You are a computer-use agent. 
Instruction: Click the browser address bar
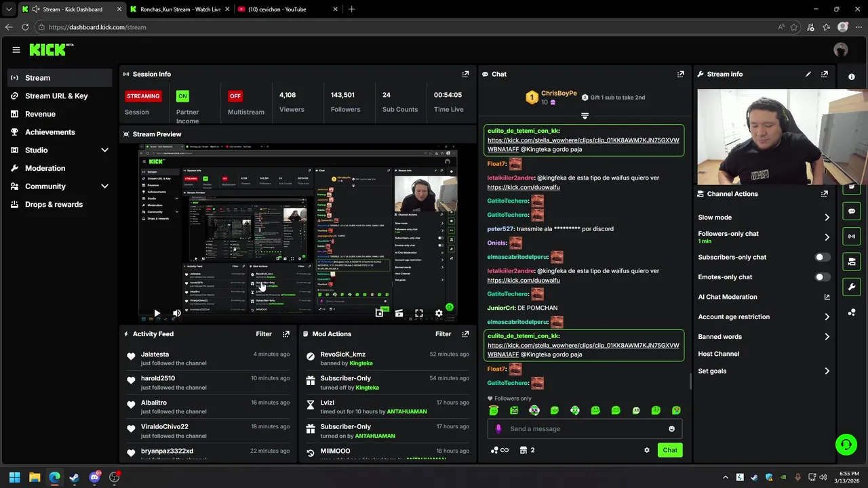click(x=407, y=27)
